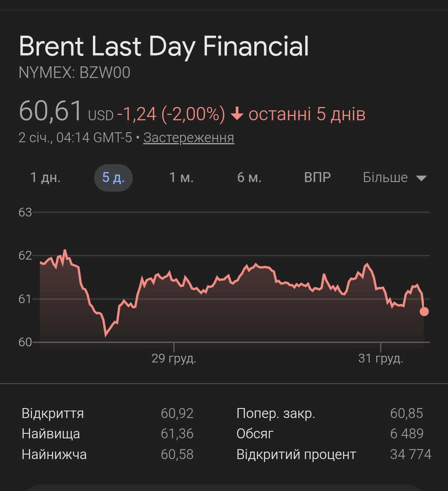Open the Застереження disclaimer link

pyautogui.click(x=189, y=138)
